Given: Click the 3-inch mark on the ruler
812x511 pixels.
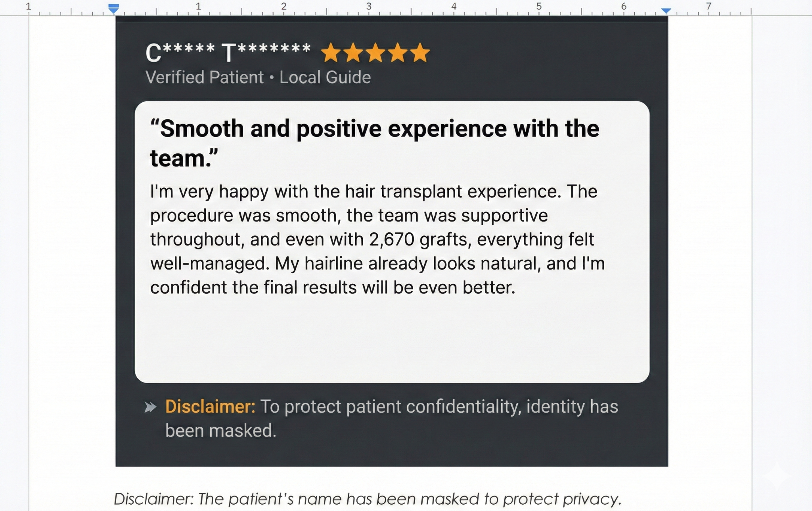Looking at the screenshot, I should (x=369, y=7).
